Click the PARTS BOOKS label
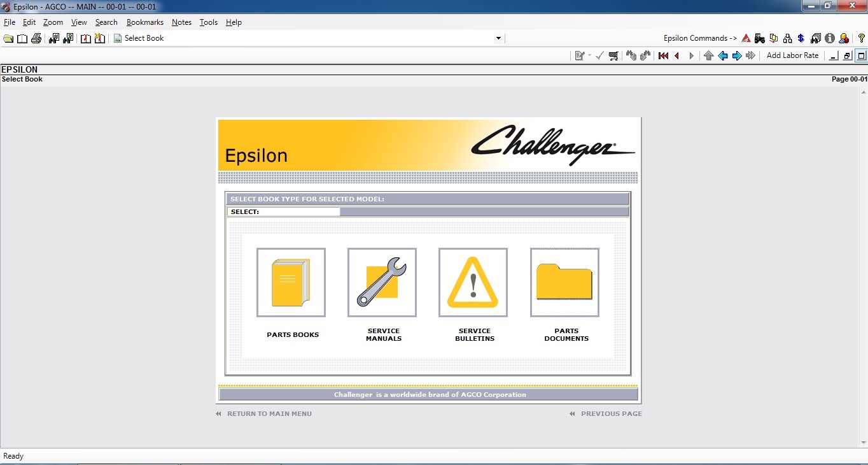 (293, 334)
